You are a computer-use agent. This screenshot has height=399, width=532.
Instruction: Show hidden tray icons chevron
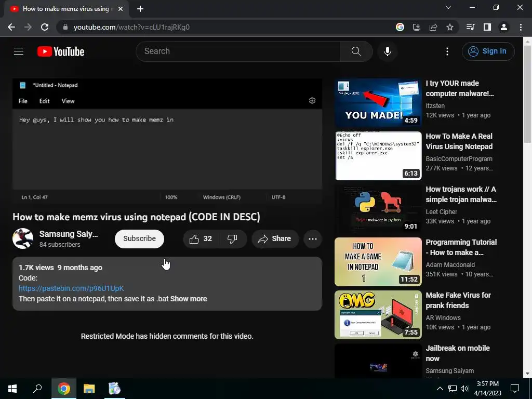click(440, 389)
